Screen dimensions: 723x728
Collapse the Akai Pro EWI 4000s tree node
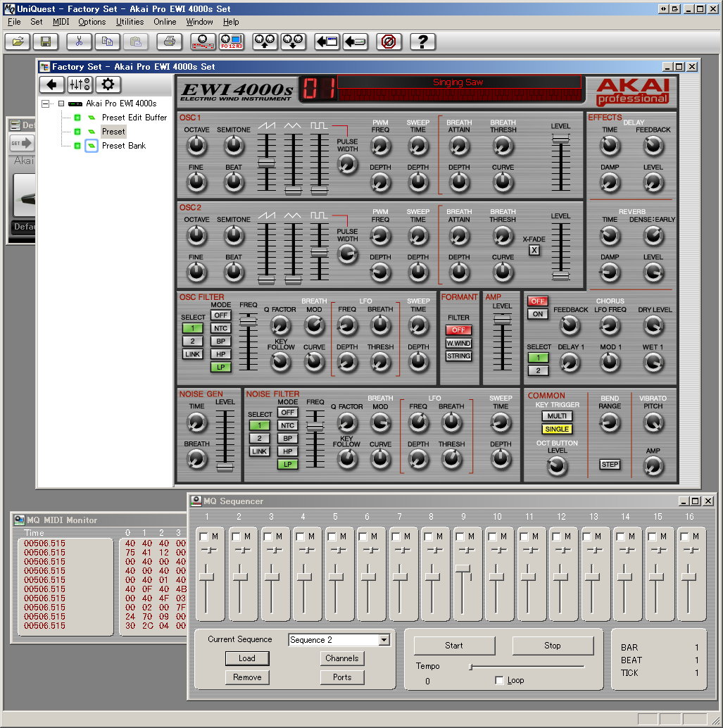pos(44,103)
